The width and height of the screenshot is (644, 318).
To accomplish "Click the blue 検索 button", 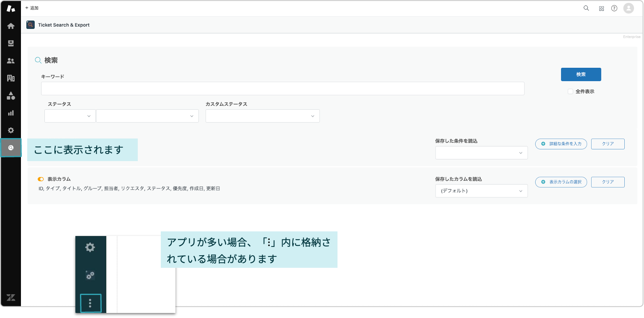I will coord(581,74).
